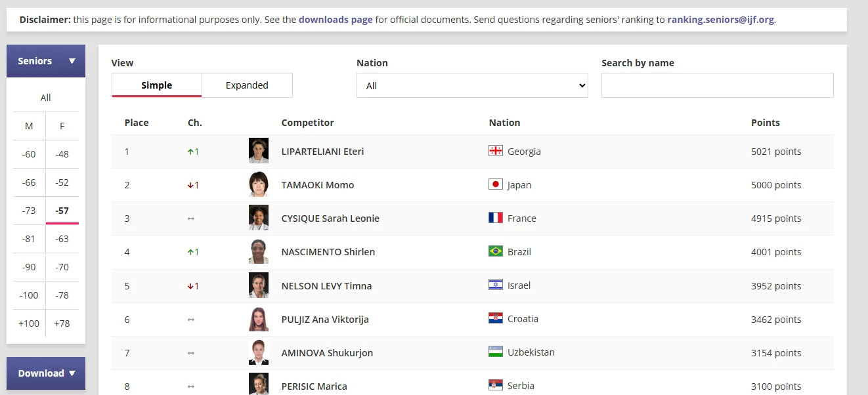Switch to the Simple view

(156, 85)
